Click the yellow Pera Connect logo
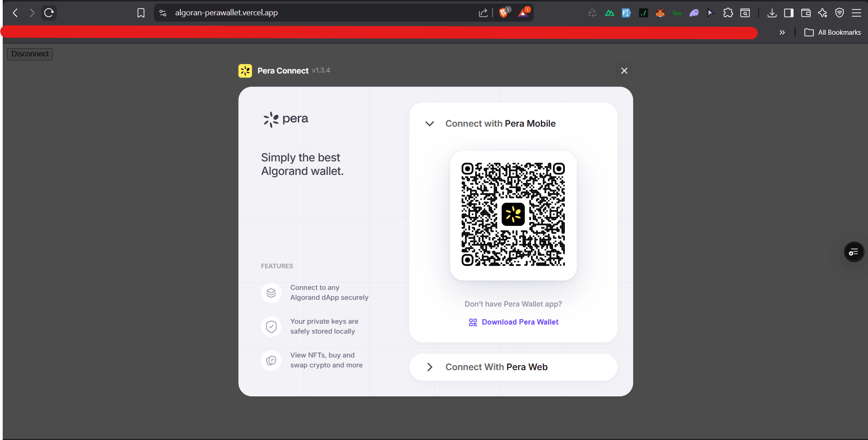Screen dimensions: 868x440 [245, 71]
